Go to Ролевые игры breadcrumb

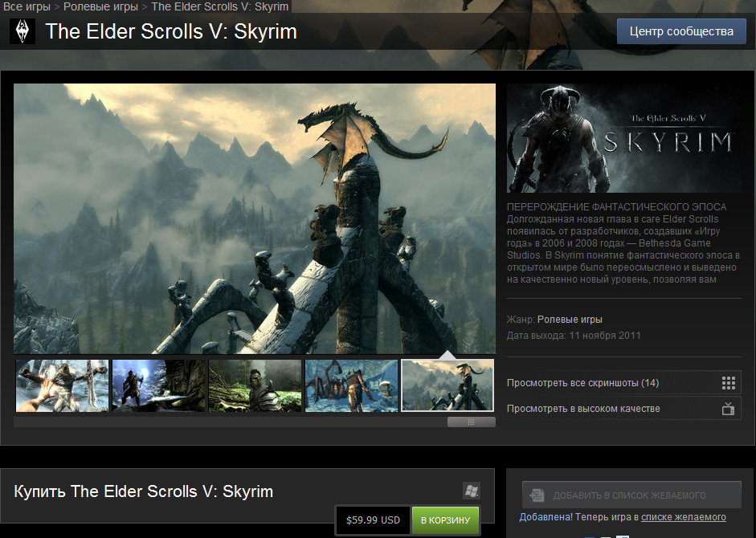[100, 6]
